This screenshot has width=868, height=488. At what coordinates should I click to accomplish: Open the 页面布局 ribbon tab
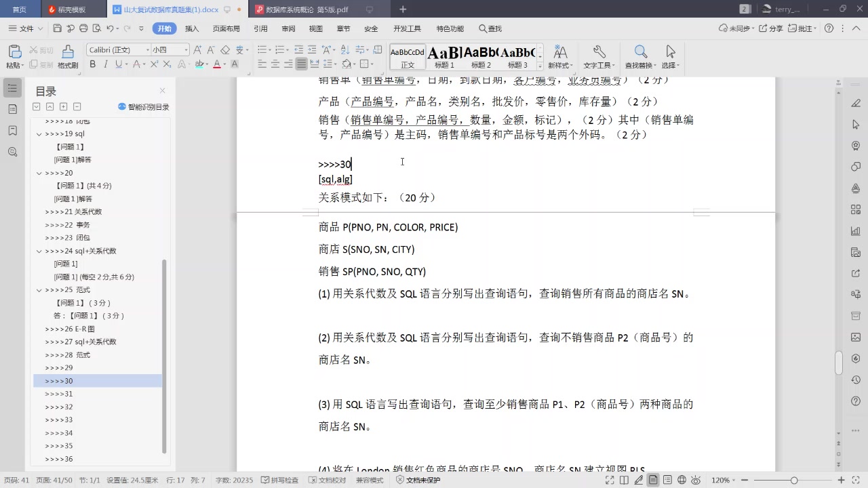(226, 28)
